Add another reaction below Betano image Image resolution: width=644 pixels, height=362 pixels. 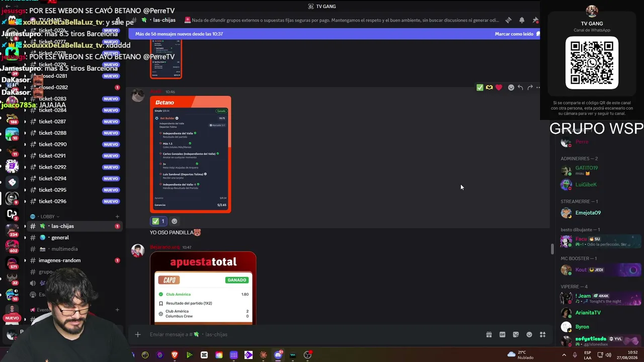[x=175, y=221]
